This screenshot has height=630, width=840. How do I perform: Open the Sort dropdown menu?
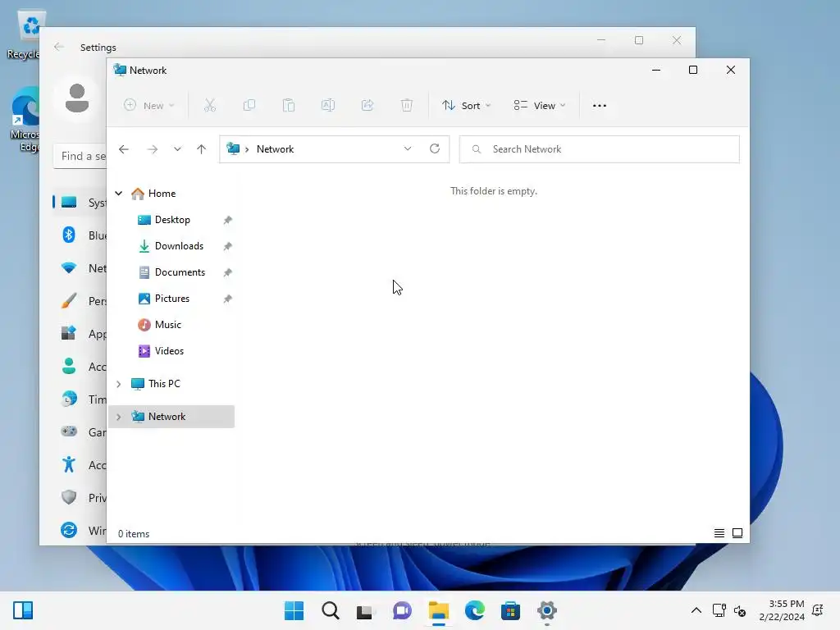tap(466, 106)
